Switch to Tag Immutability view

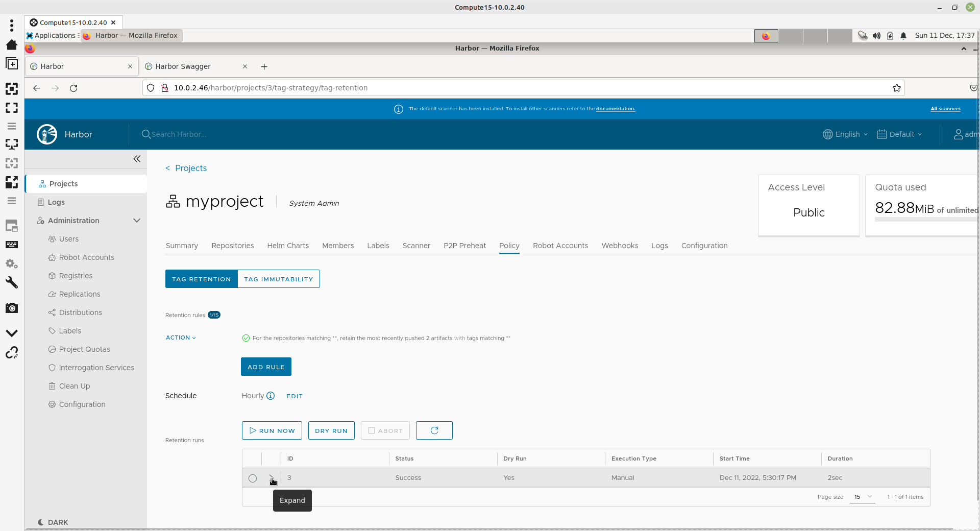pyautogui.click(x=278, y=279)
